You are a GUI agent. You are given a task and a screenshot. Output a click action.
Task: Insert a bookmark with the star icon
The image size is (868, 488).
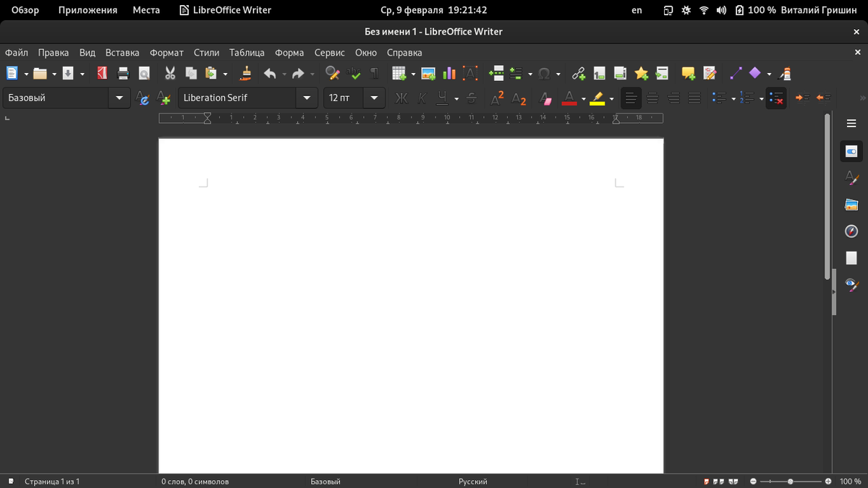[x=641, y=73]
